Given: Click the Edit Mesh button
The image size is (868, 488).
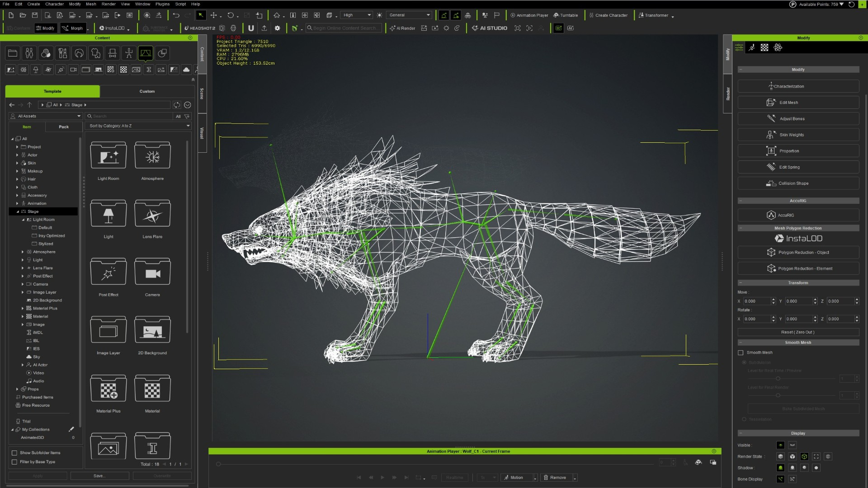Looking at the screenshot, I should click(798, 103).
